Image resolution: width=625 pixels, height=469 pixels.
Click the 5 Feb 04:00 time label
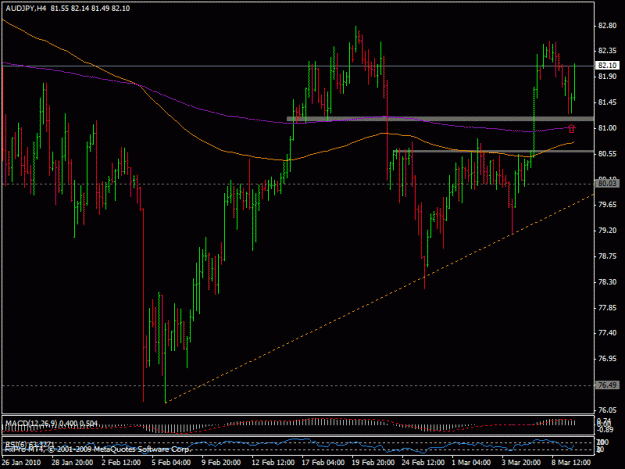point(171,462)
